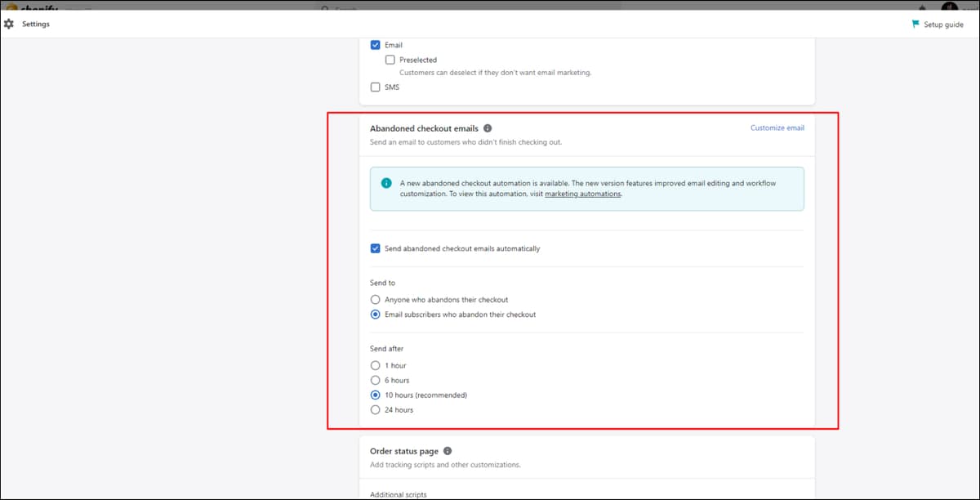Screen dimensions: 980x500
Task: Select Anyone who abandons their checkout
Action: [x=376, y=300]
